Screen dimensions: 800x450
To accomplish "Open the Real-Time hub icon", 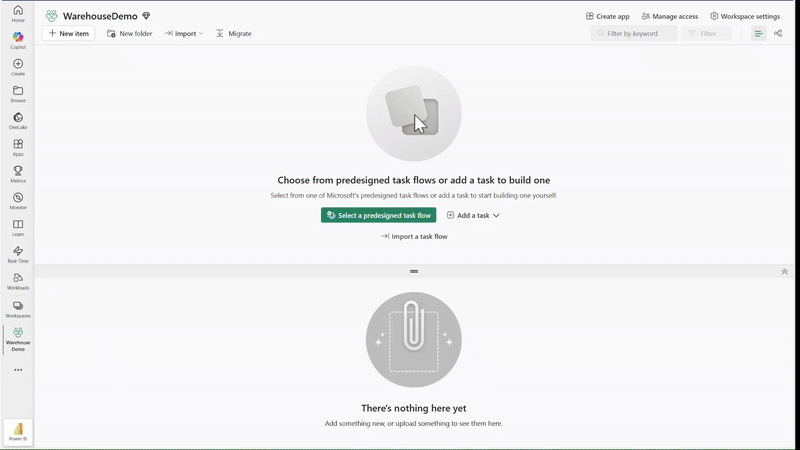I will pos(18,254).
